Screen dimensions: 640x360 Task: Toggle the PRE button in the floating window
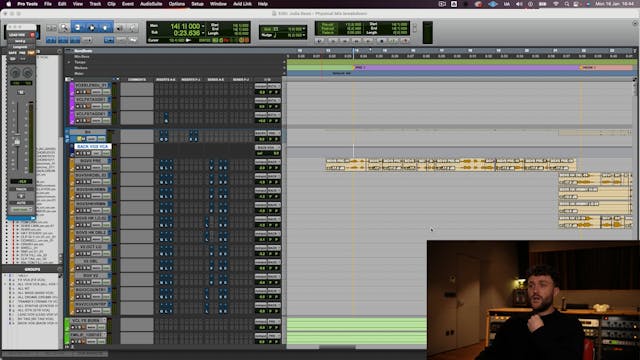[x=22, y=53]
